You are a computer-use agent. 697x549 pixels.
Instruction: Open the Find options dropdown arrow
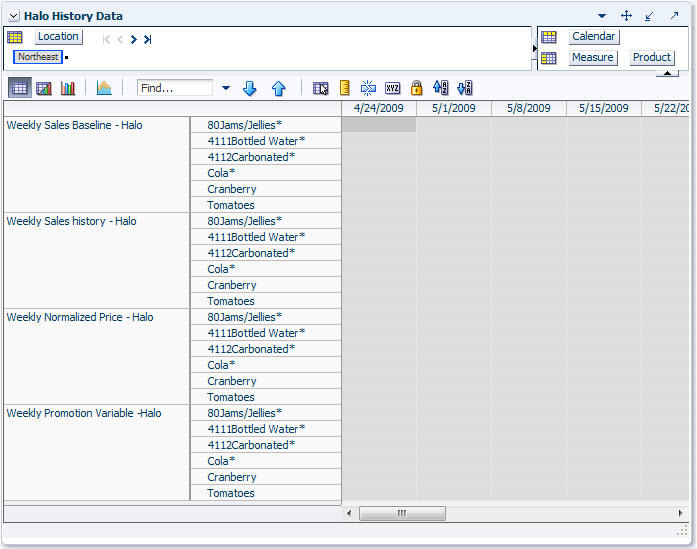(x=226, y=88)
